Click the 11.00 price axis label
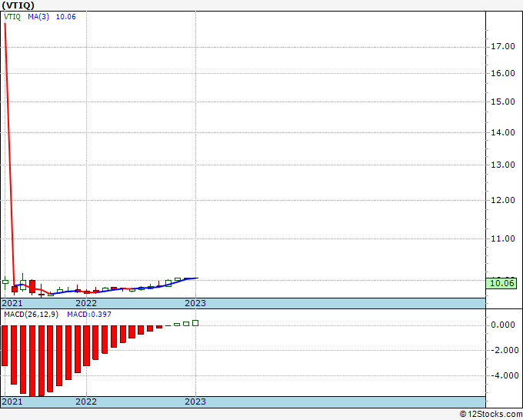The image size is (523, 420). point(503,238)
